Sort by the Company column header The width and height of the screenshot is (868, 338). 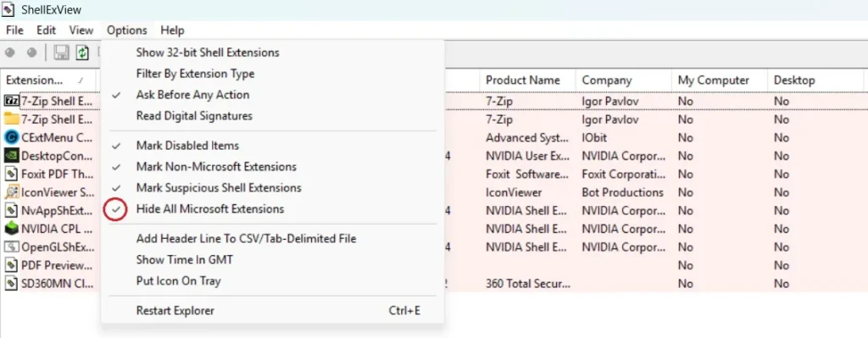(x=623, y=80)
